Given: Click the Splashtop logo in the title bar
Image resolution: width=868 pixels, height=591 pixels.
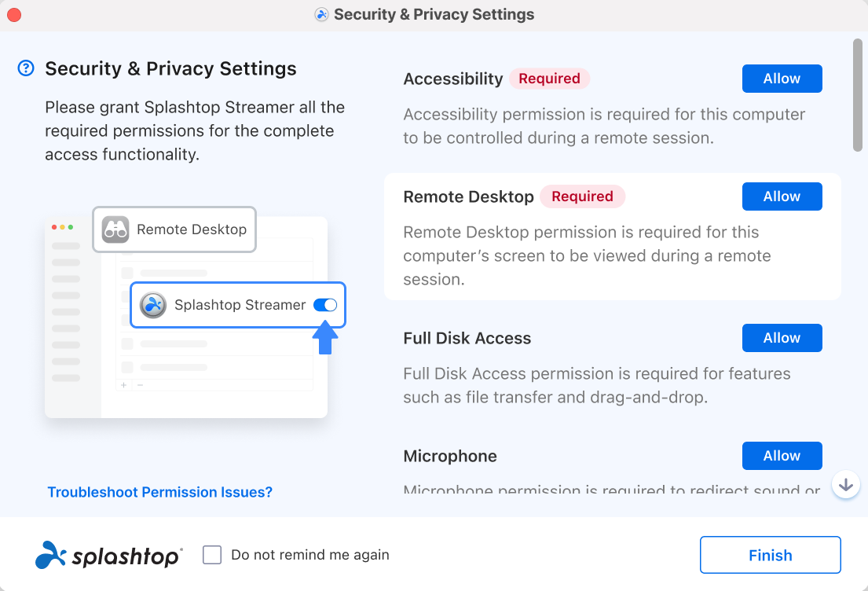Looking at the screenshot, I should (321, 14).
